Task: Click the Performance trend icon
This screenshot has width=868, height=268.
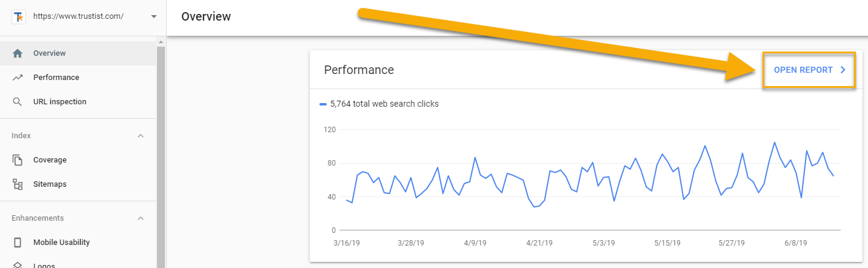Action: click(18, 78)
